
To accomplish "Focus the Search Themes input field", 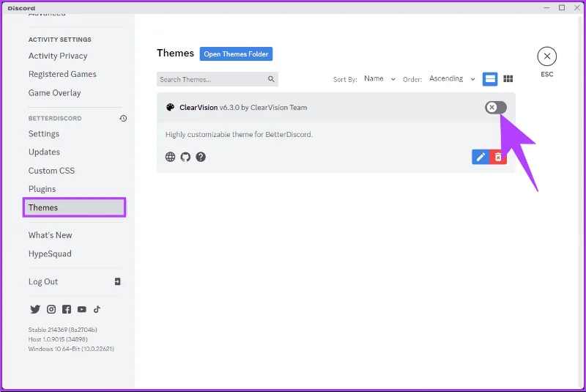I will pyautogui.click(x=218, y=79).
